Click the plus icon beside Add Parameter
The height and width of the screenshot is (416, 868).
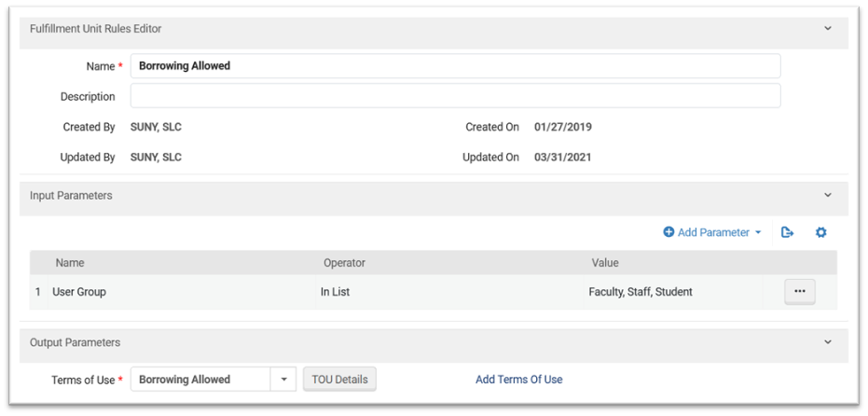tap(668, 232)
